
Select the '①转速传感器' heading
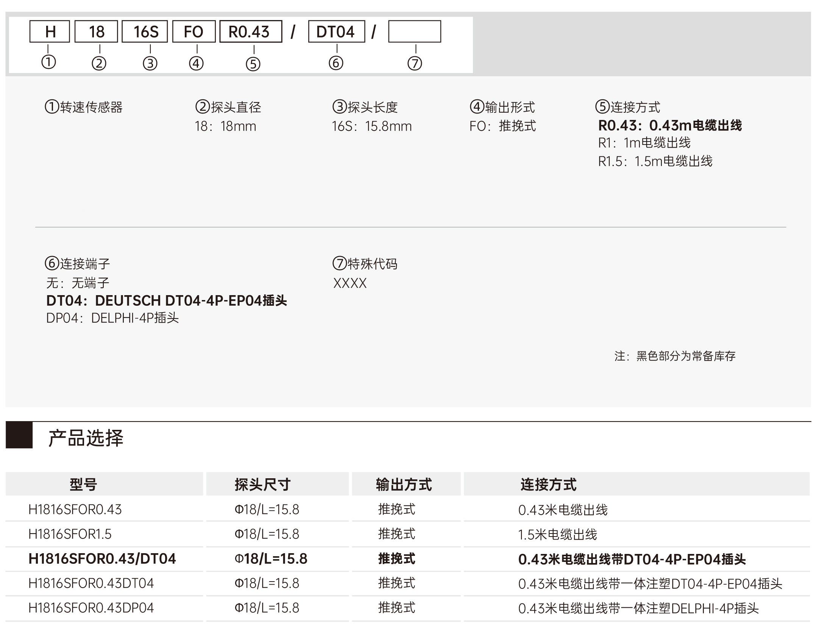84,107
